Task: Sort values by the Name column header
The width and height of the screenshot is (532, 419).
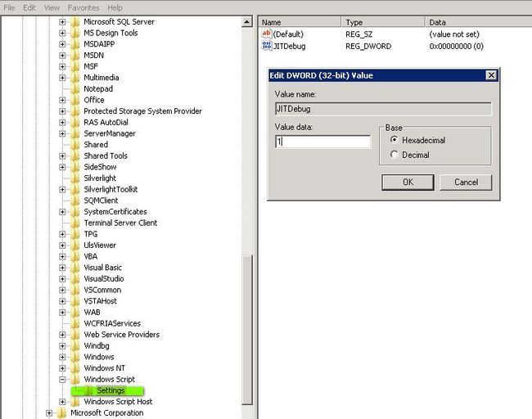Action: coord(300,22)
